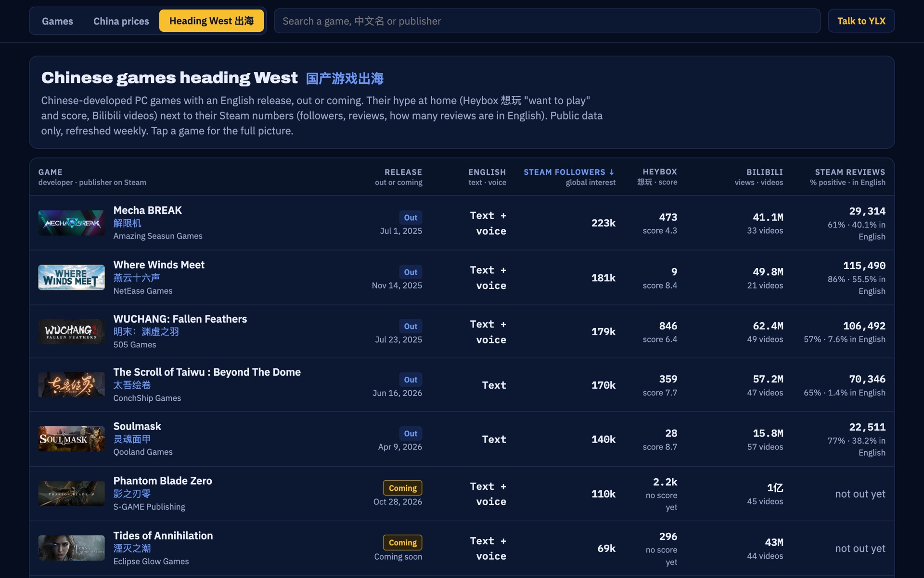Screen dimensions: 924x578
Task: Click Chinese name 太吾绘卷
Action: [x=132, y=385]
